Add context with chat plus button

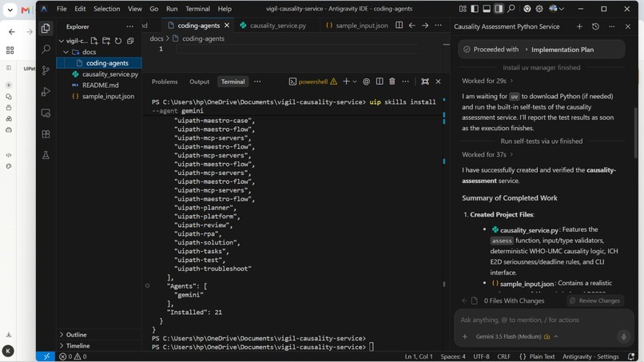click(x=464, y=336)
